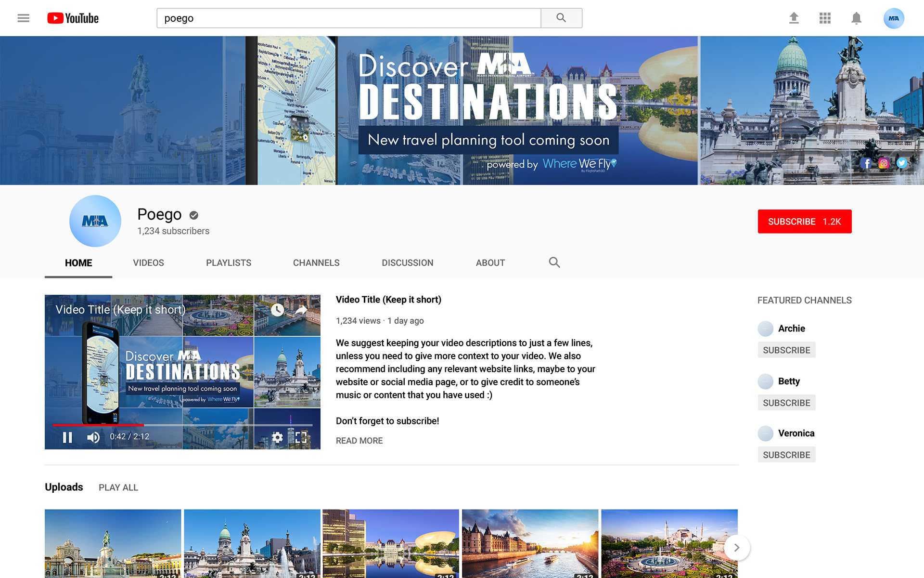Click Veronica's channel avatar
Image resolution: width=924 pixels, height=578 pixels.
point(765,433)
